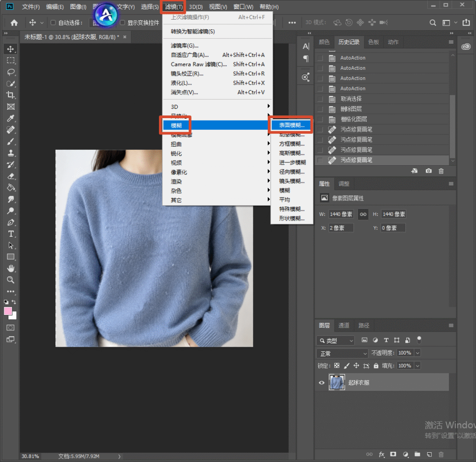The image size is (476, 462).
Task: Click the W width field showing 1440 像素
Action: click(341, 214)
